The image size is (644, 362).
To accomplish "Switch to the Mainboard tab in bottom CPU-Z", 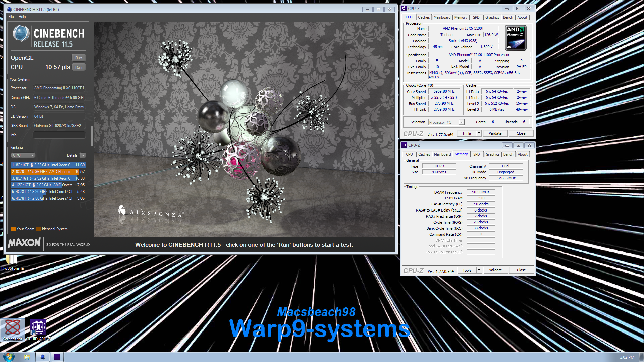I will click(x=442, y=154).
